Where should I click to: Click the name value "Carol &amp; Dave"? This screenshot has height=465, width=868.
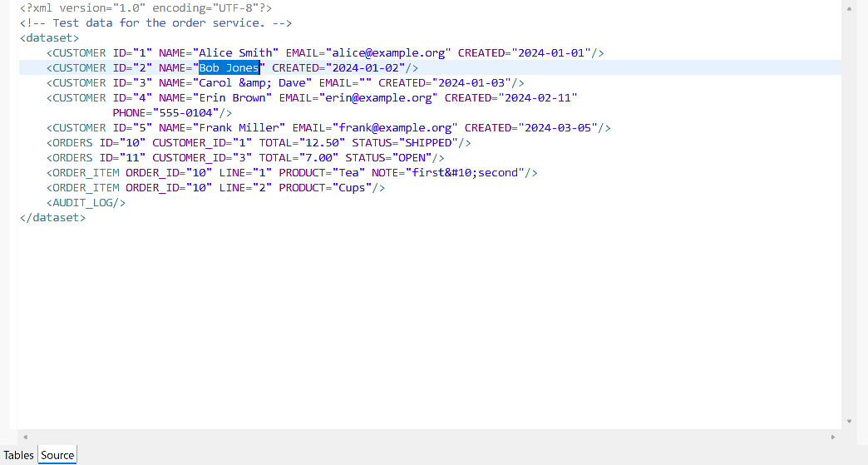(x=253, y=82)
